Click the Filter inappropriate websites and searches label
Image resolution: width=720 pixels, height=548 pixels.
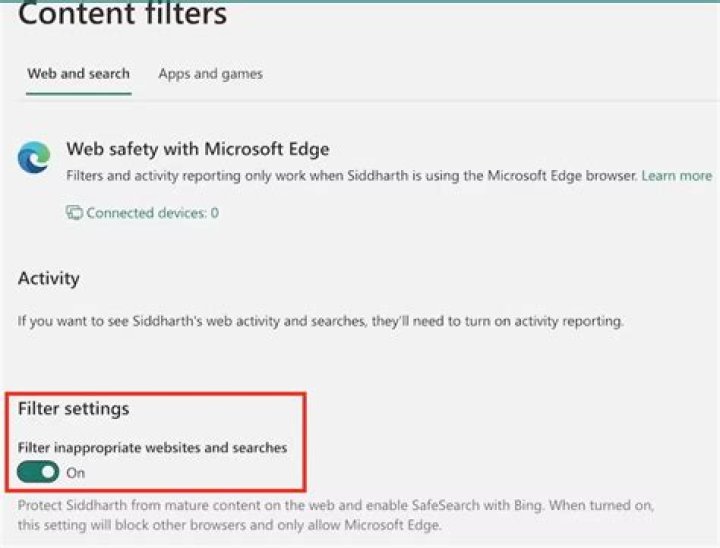pyautogui.click(x=152, y=448)
